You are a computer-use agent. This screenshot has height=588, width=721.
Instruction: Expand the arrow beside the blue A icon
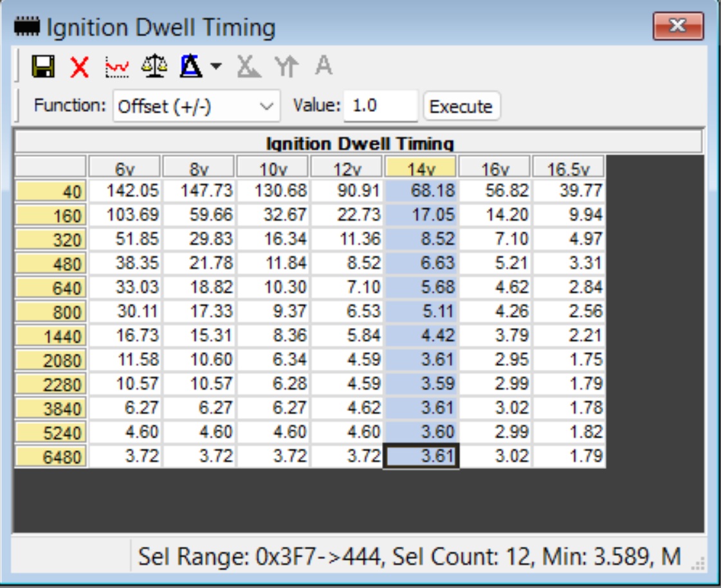[216, 66]
